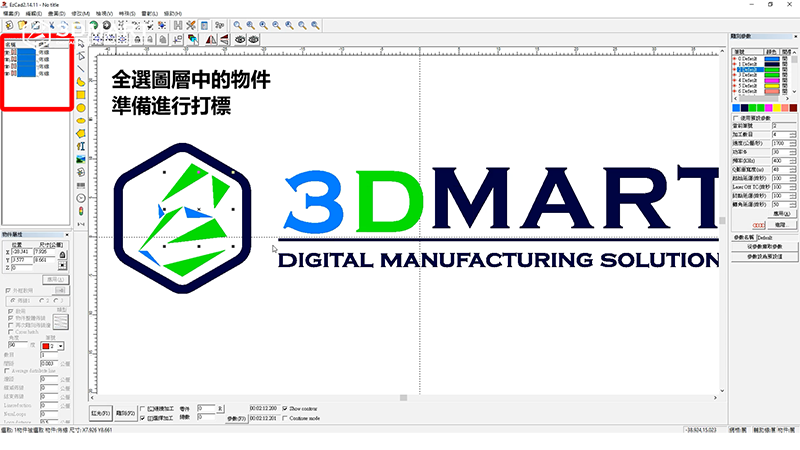Click the spinner beside the 速度(公釐/秒) field
Screen dimensions: 800x450
(x=790, y=143)
